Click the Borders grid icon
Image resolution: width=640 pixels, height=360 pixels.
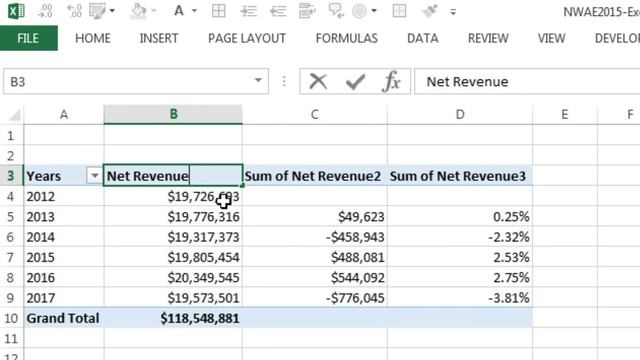(x=219, y=11)
